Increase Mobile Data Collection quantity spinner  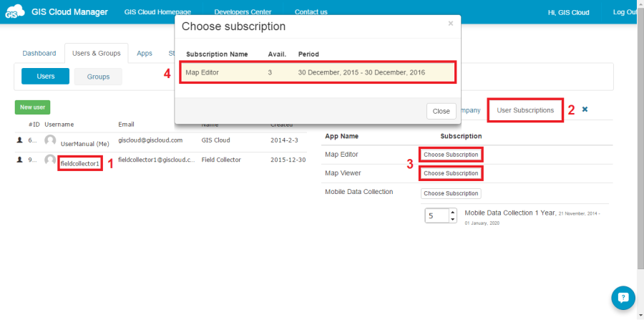pos(453,212)
